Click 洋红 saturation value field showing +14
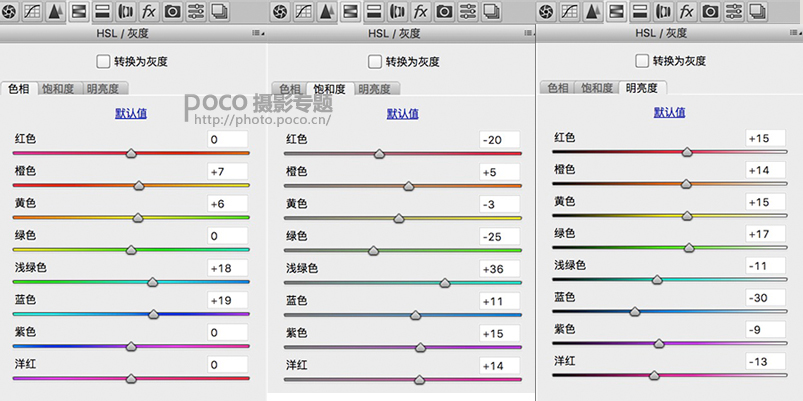803x401 pixels. 499,366
